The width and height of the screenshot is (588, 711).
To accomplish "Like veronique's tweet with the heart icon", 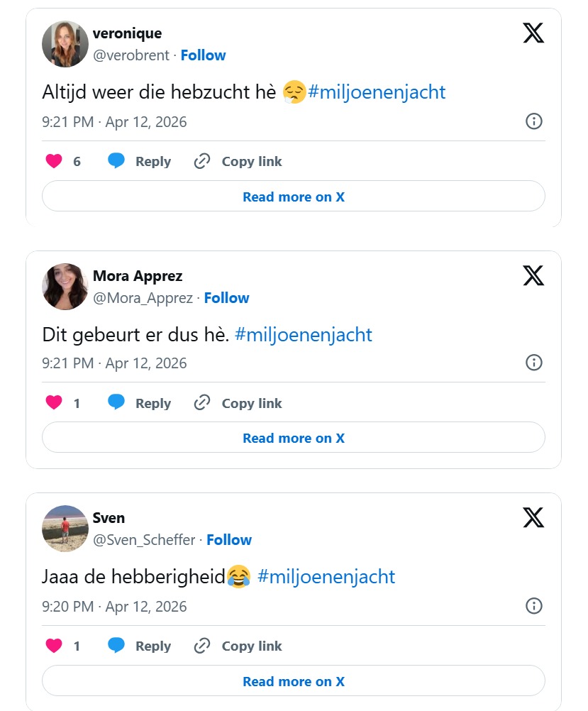I will [x=54, y=161].
